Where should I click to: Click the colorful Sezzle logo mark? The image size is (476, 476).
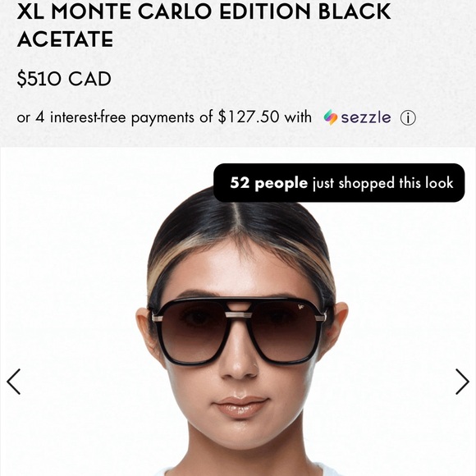pos(331,117)
